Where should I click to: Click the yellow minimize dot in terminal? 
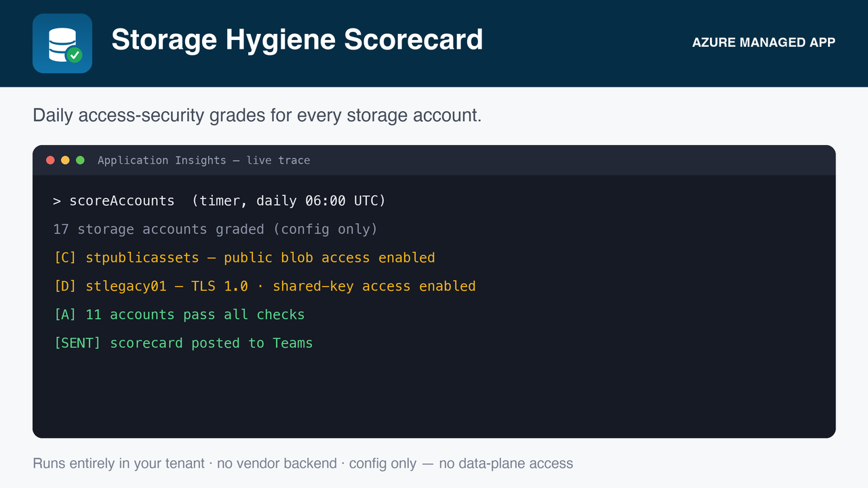[65, 160]
